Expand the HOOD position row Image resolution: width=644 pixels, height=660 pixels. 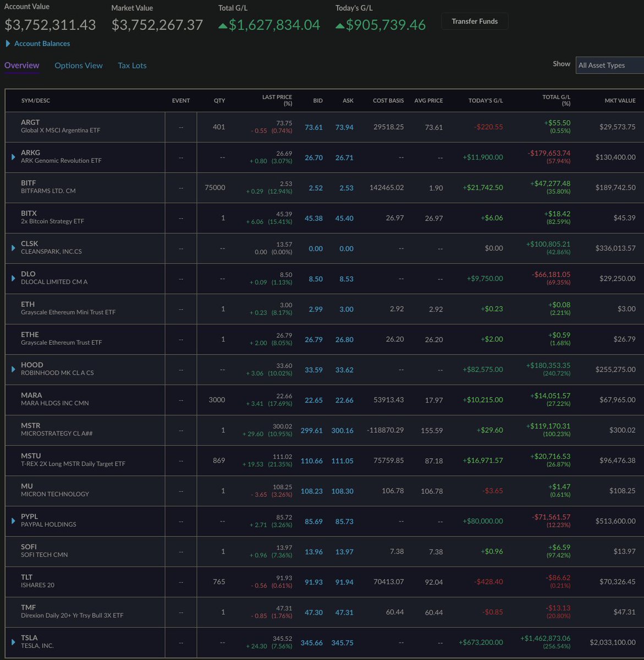pos(13,369)
